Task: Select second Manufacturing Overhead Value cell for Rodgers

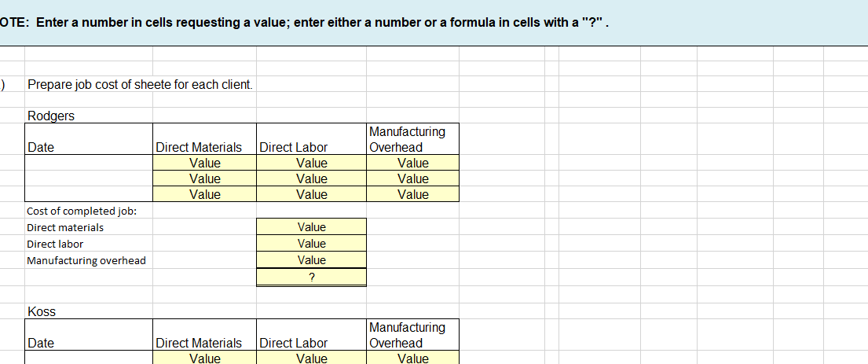Action: point(412,178)
